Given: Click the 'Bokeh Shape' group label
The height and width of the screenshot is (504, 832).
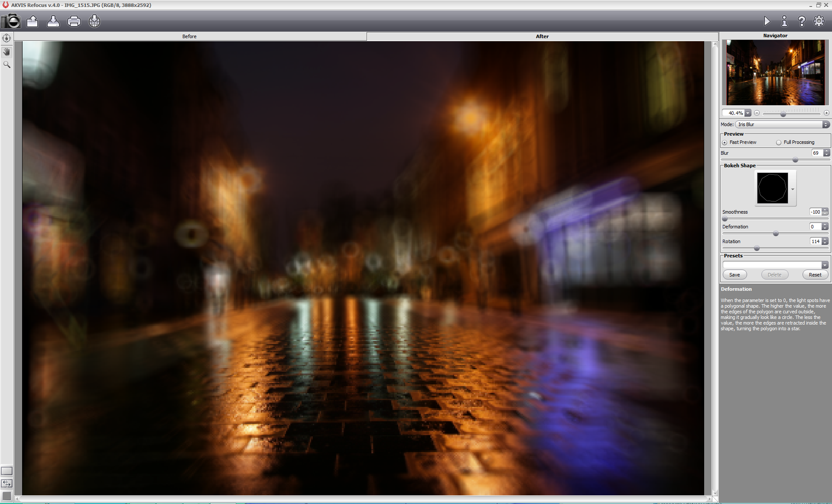Looking at the screenshot, I should 740,166.
